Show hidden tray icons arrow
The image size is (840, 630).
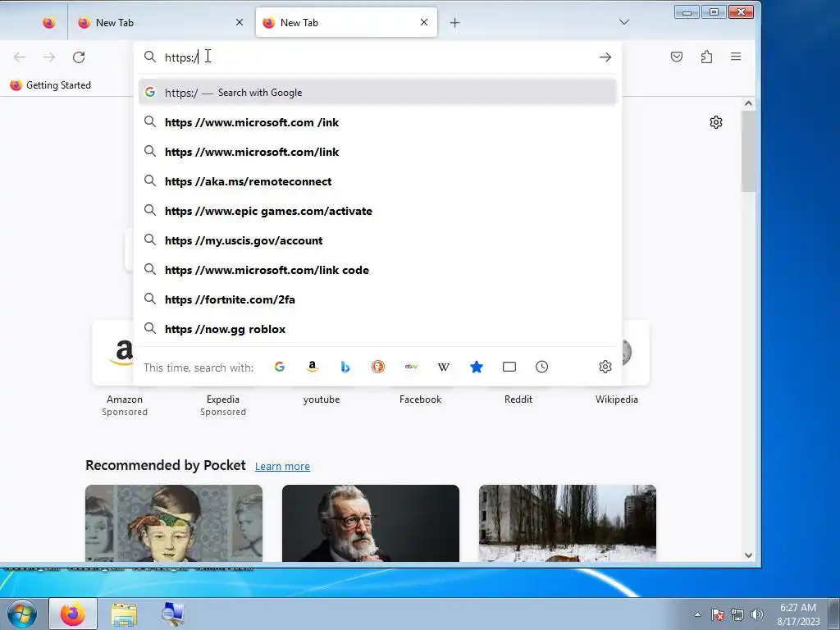[697, 614]
